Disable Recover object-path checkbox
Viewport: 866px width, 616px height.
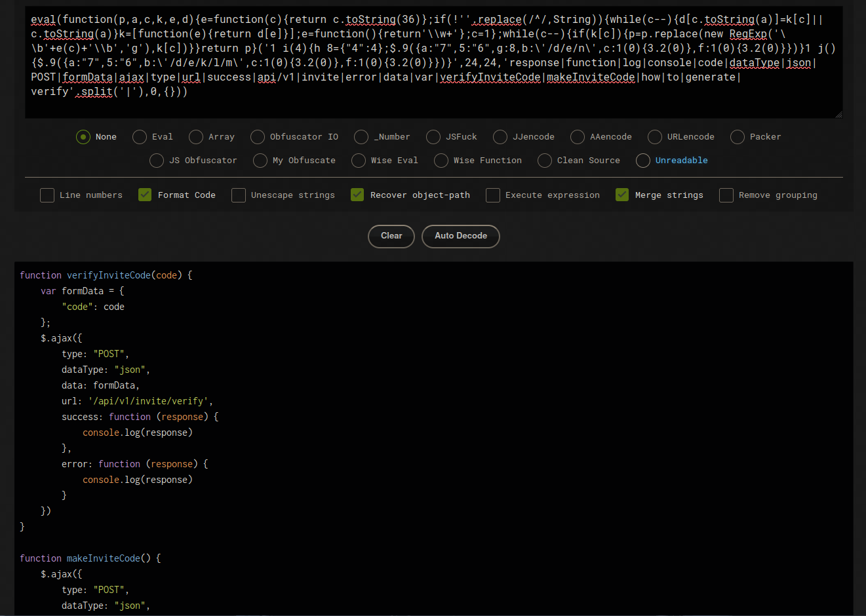pos(357,195)
